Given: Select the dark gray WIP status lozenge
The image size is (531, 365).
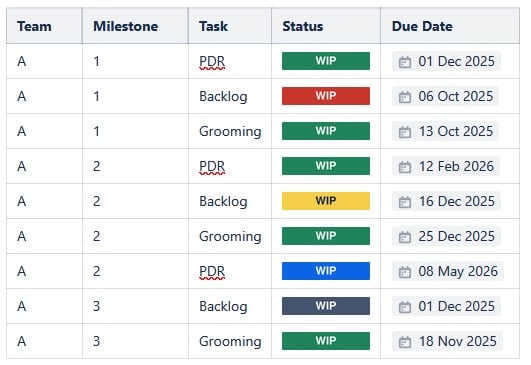Looking at the screenshot, I should point(326,306).
